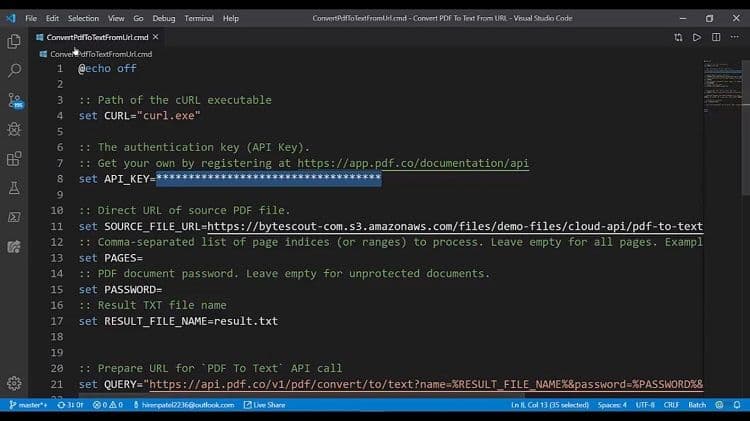
Task: Open the Explorer view in activity bar
Action: (x=14, y=41)
